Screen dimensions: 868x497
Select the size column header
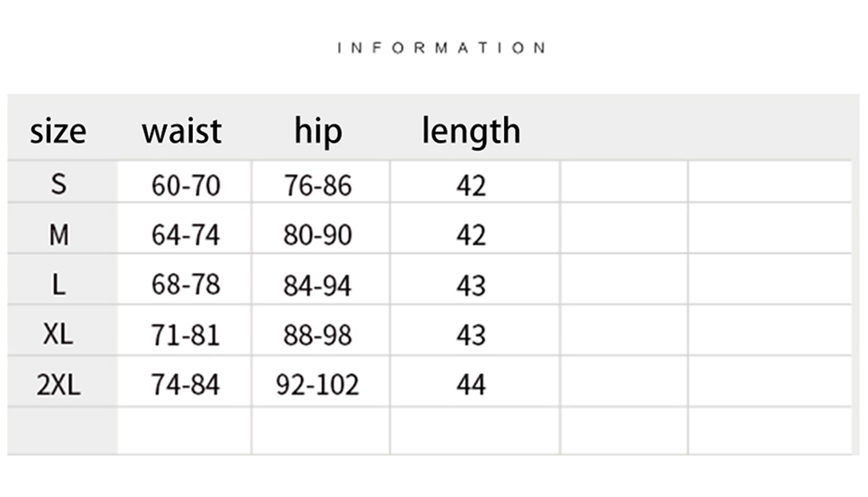coord(58,131)
